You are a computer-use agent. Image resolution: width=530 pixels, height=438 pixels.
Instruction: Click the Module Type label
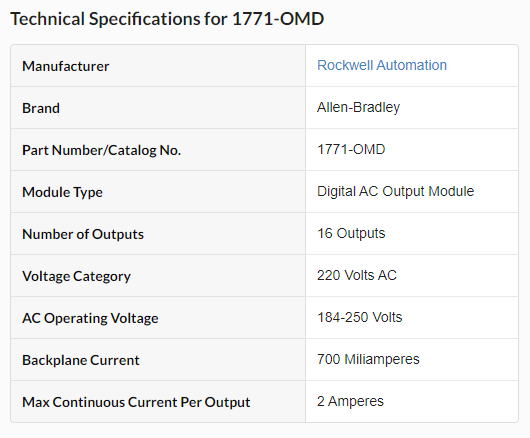(62, 192)
